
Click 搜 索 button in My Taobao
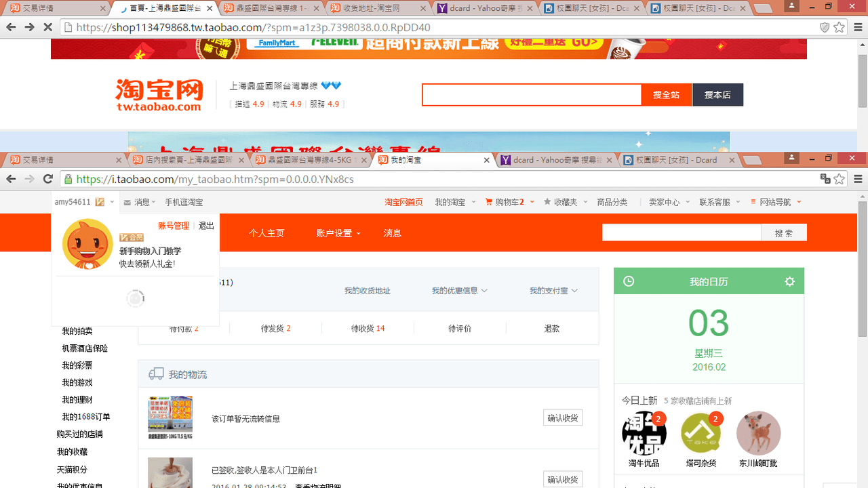pyautogui.click(x=784, y=232)
